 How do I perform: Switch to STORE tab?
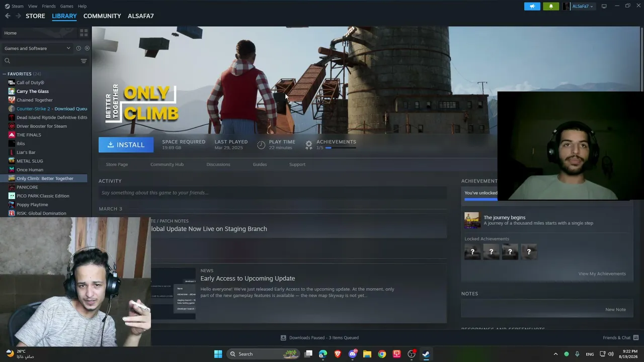point(35,16)
